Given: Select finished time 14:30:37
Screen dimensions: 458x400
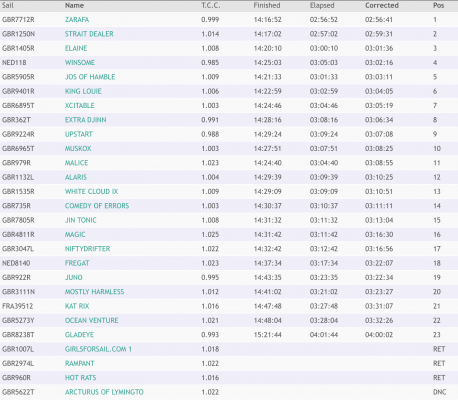Looking at the screenshot, I should 268,206.
